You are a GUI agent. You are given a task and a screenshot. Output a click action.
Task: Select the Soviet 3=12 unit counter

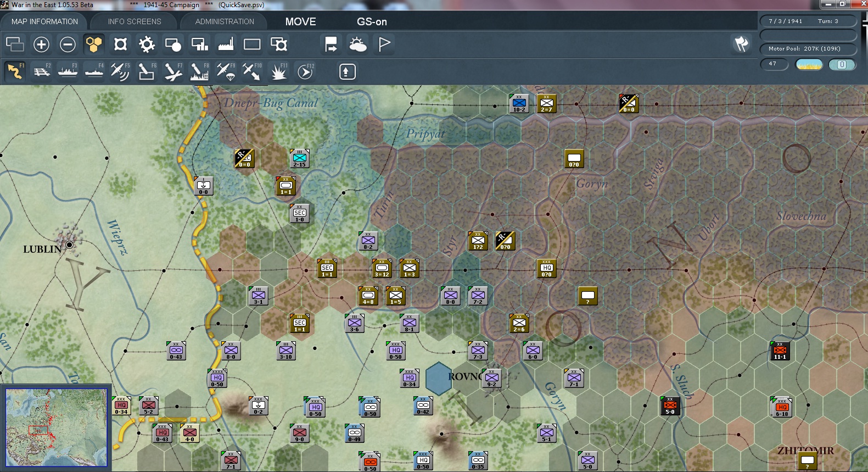point(382,268)
